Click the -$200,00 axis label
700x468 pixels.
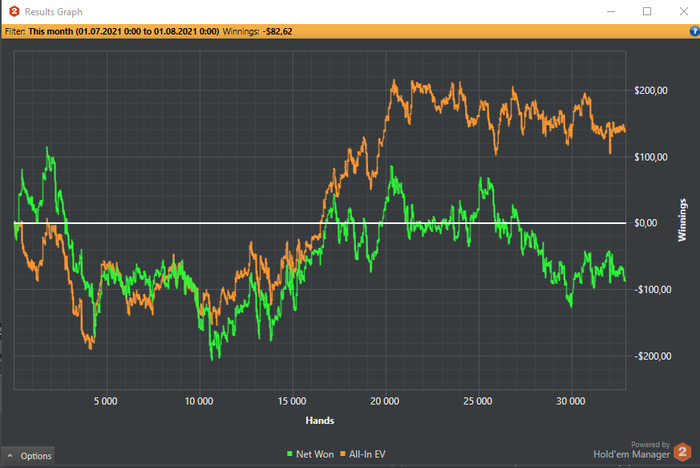653,356
